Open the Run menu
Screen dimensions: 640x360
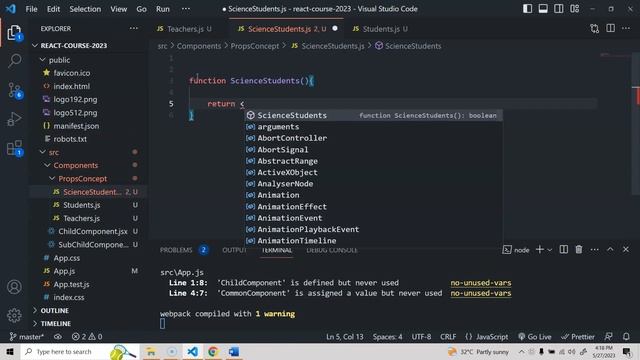pyautogui.click(x=162, y=9)
